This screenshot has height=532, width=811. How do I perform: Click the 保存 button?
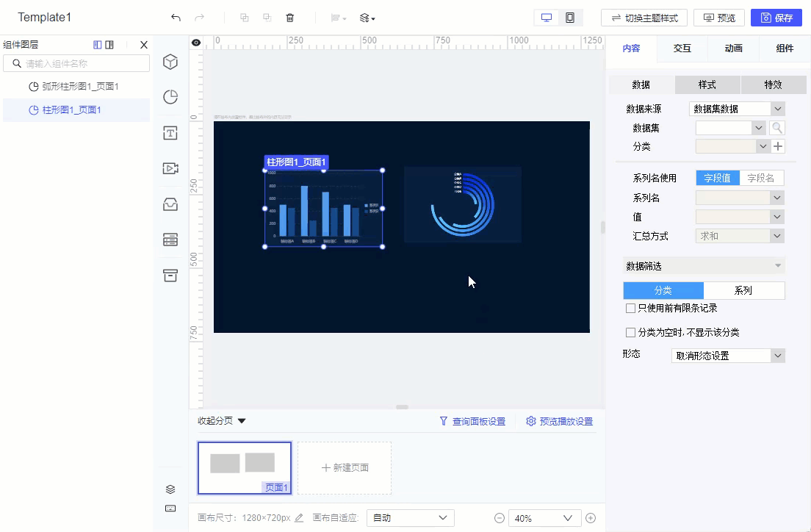click(x=776, y=17)
